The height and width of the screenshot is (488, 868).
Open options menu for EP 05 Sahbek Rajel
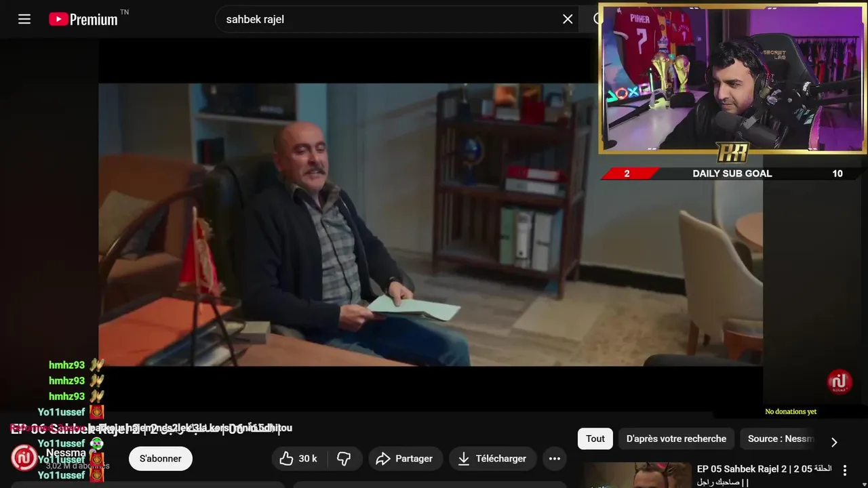click(845, 470)
